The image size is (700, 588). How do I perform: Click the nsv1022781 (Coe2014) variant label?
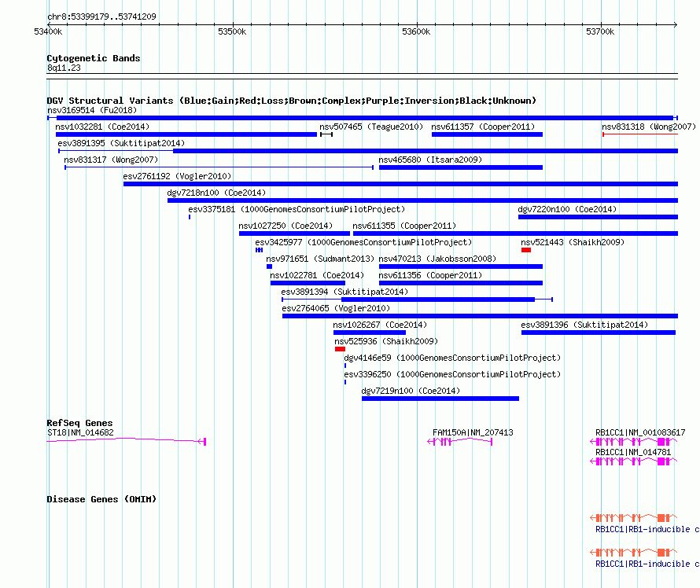point(317,275)
